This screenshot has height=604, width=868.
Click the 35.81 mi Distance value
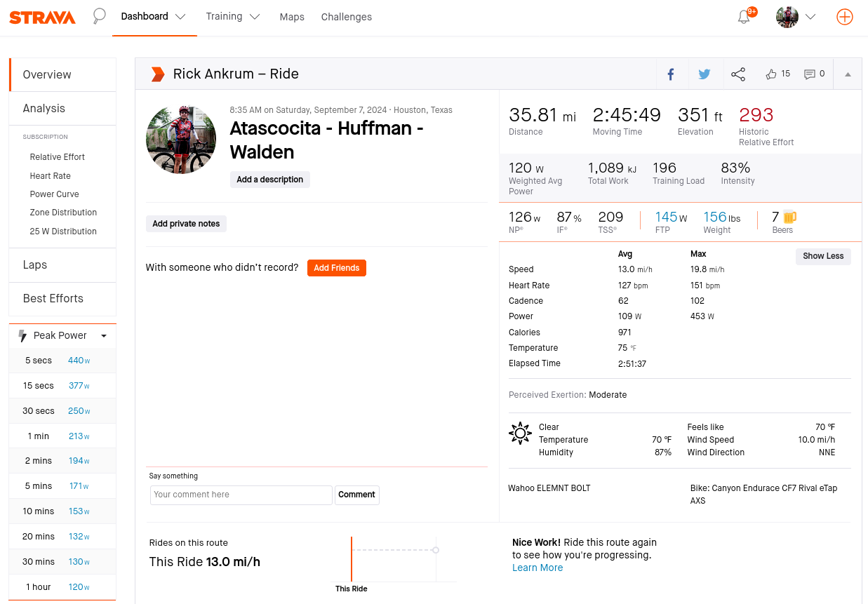pos(542,115)
